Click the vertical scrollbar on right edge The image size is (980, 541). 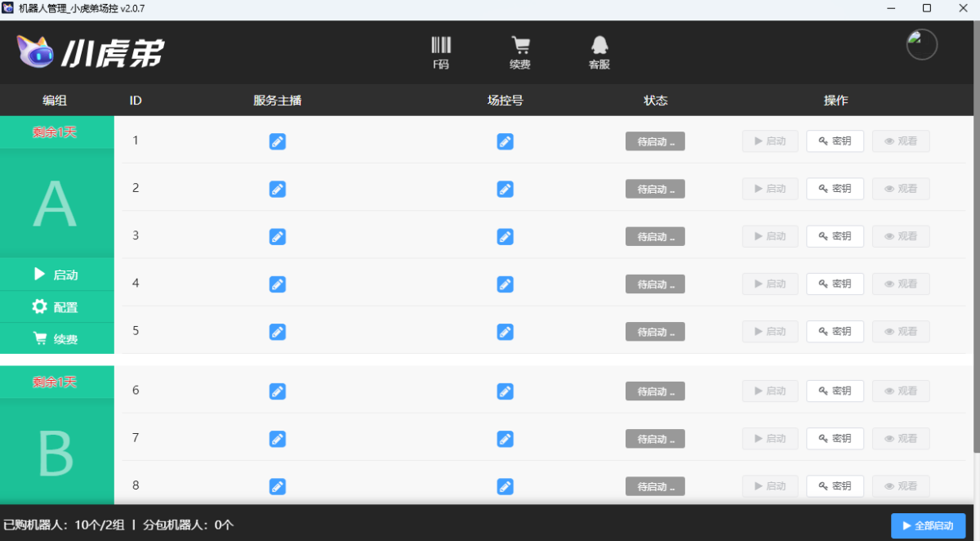click(976, 286)
